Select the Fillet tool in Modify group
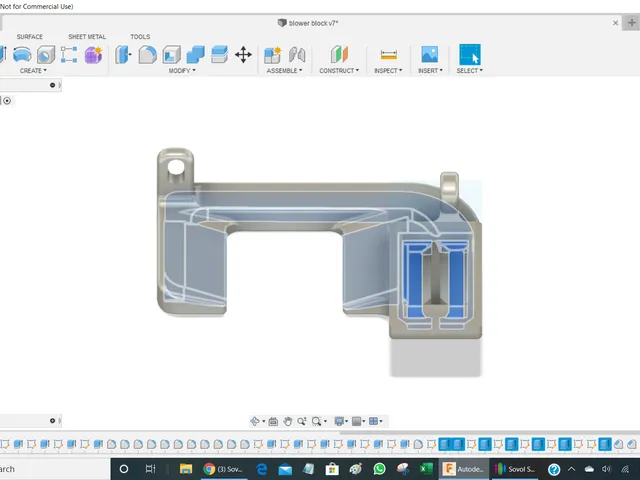Viewport: 640px width, 480px height. pyautogui.click(x=147, y=54)
